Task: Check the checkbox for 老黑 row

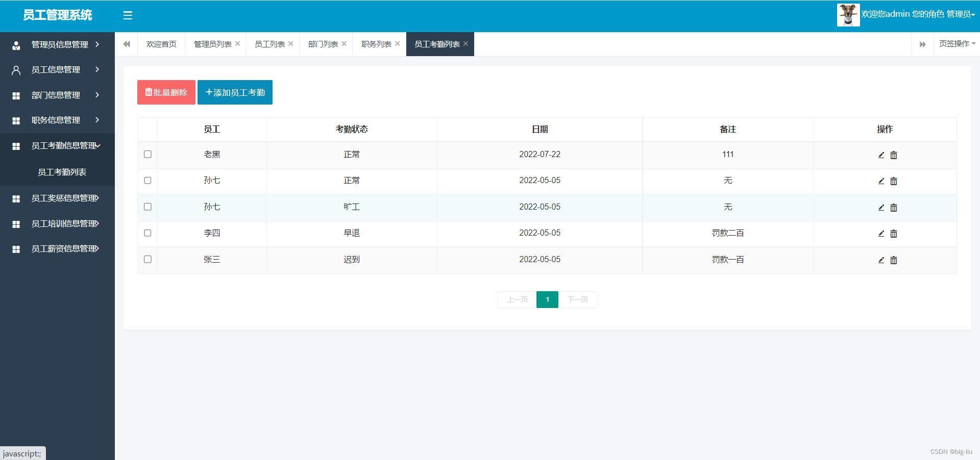Action: [x=148, y=154]
